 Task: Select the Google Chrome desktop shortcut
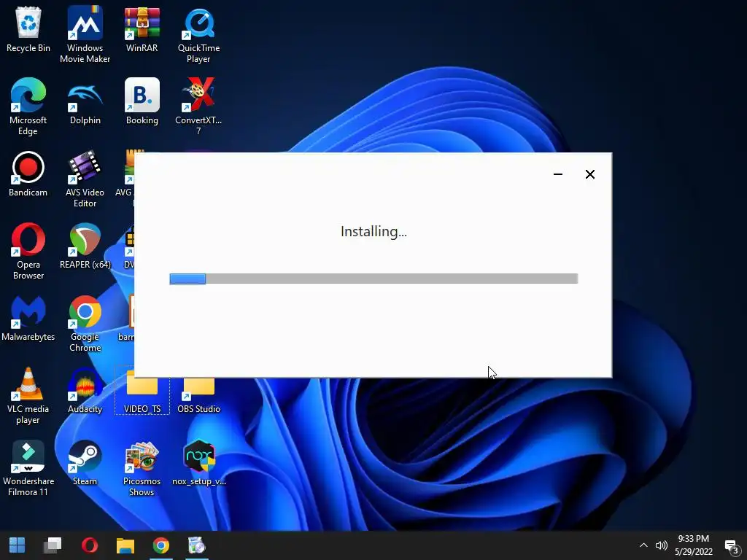85,324
